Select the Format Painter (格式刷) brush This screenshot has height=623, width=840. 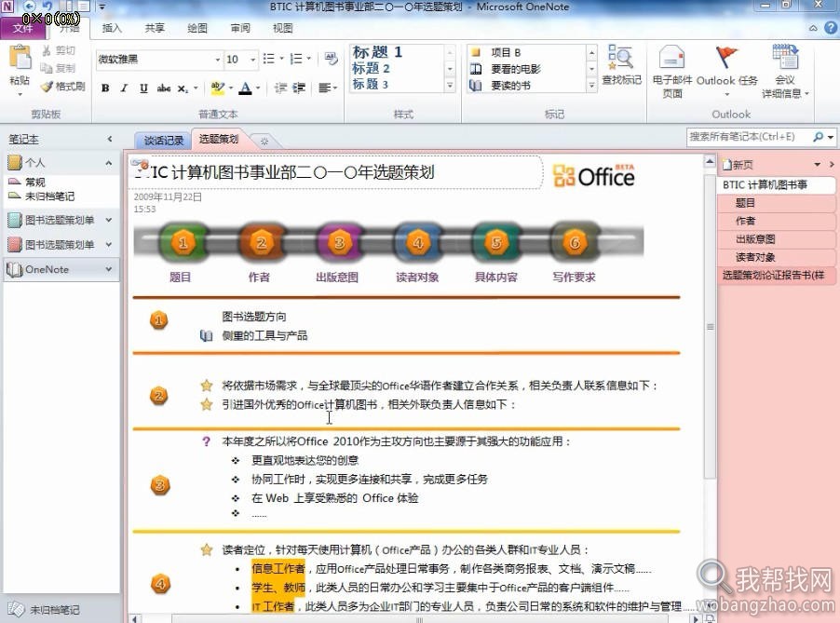47,86
